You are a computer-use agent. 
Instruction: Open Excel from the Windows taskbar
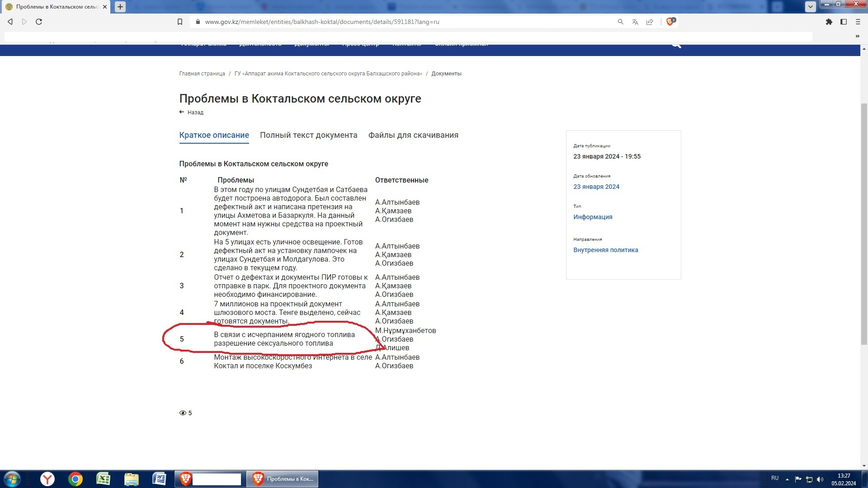coord(104,479)
